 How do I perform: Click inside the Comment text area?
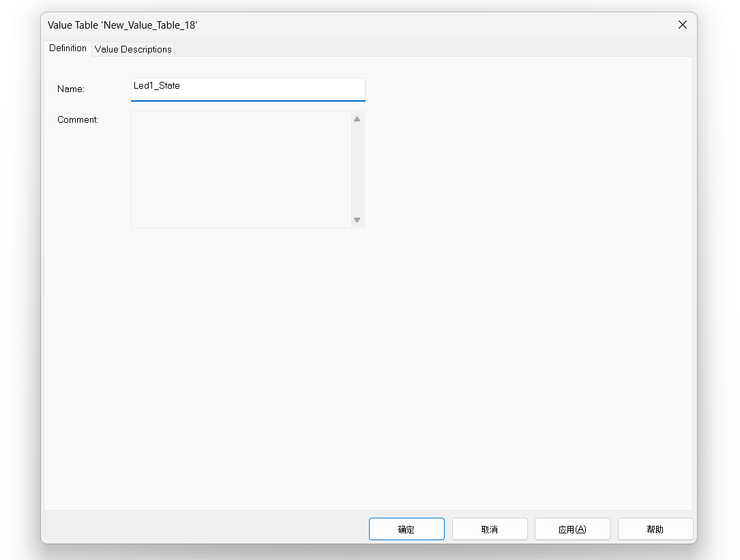click(241, 170)
